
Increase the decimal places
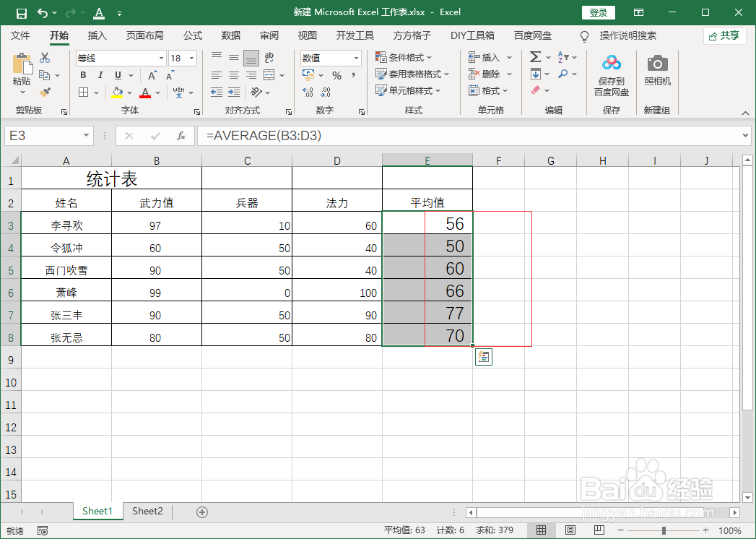(x=308, y=92)
